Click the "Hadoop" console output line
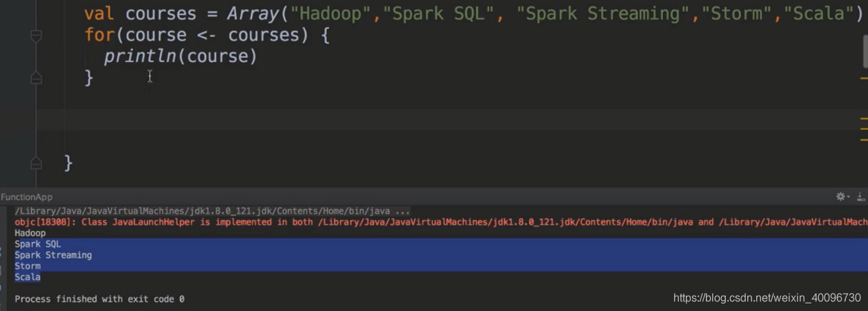 [30, 233]
